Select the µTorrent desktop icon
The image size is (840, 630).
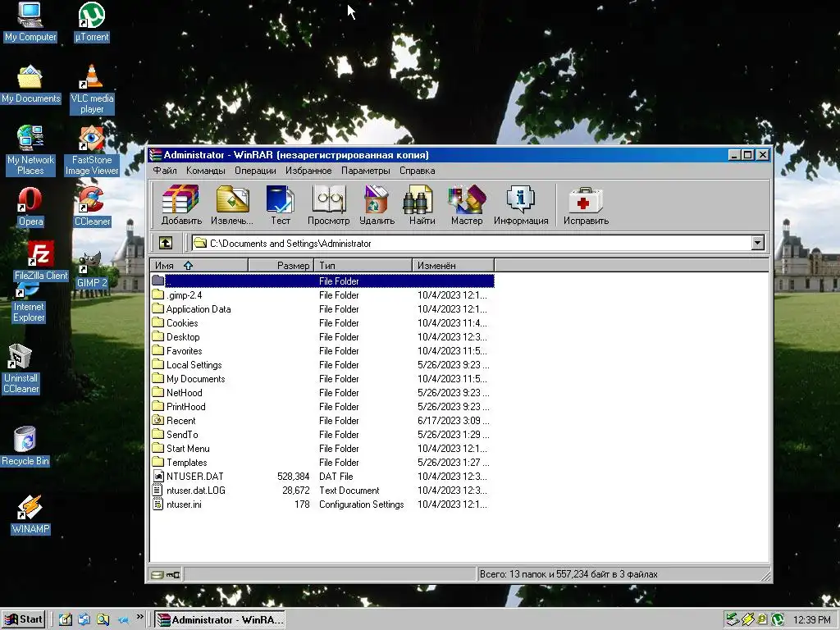(92, 22)
